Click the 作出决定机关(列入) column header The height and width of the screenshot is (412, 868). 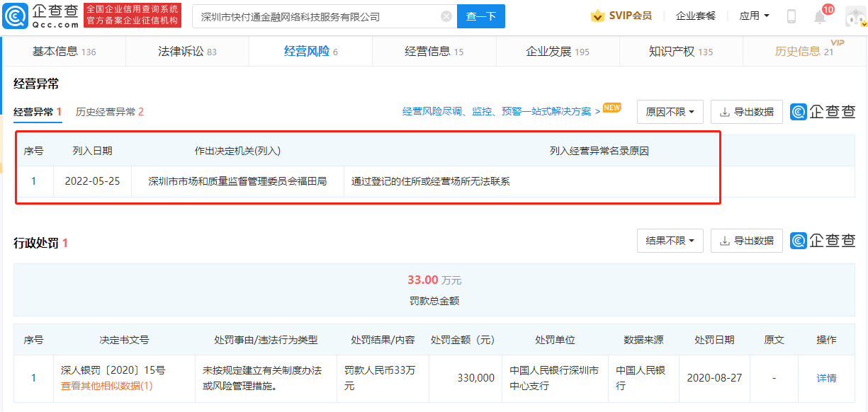pos(237,151)
